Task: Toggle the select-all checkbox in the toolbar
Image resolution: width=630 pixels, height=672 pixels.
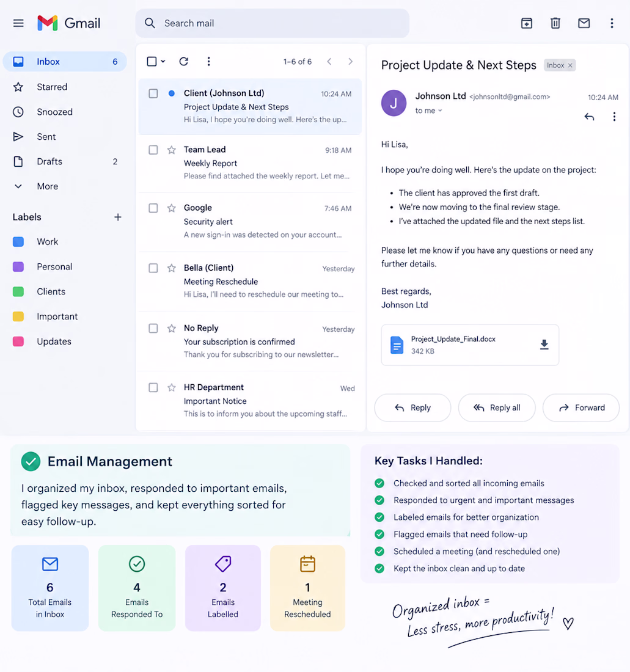Action: (152, 61)
